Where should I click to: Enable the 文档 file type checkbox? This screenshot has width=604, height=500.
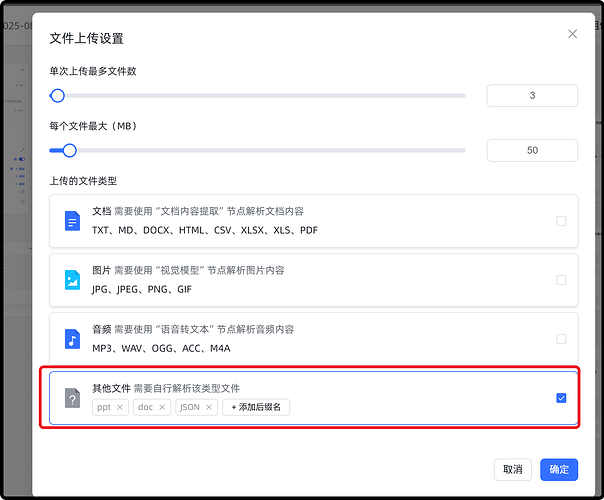point(561,221)
